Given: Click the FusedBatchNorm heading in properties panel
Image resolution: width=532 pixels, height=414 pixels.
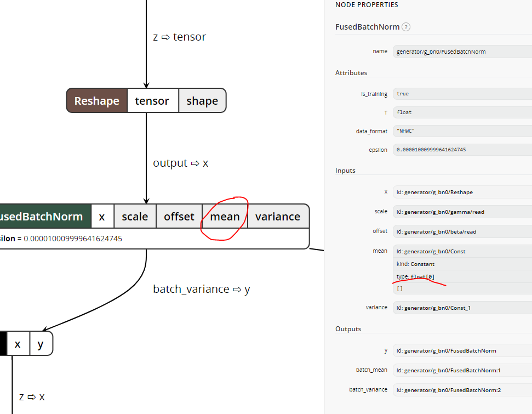Looking at the screenshot, I should [x=367, y=27].
